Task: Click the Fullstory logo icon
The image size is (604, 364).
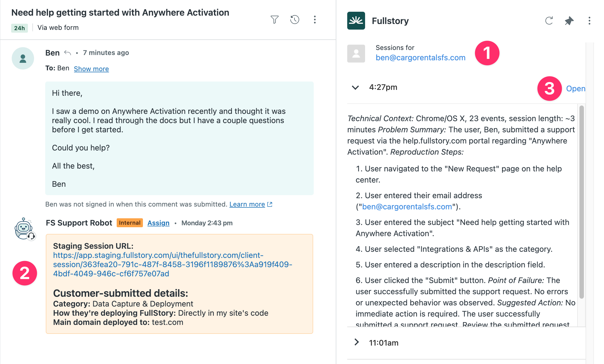Action: pyautogui.click(x=356, y=21)
